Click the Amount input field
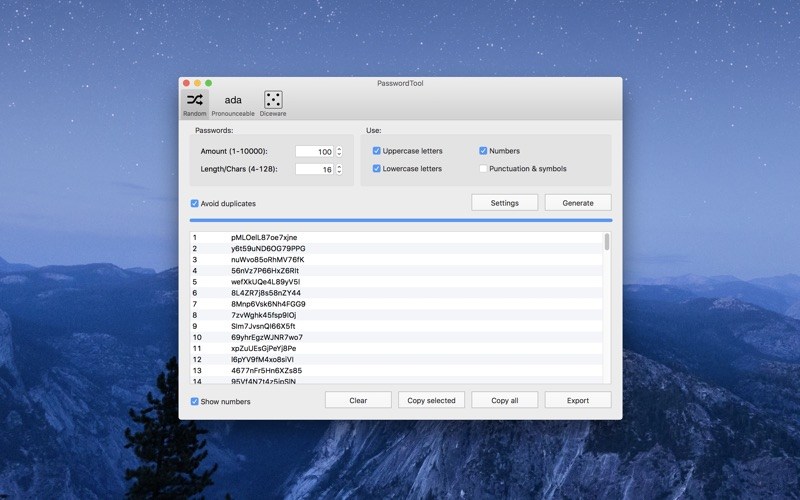The height and width of the screenshot is (500, 800). (314, 152)
